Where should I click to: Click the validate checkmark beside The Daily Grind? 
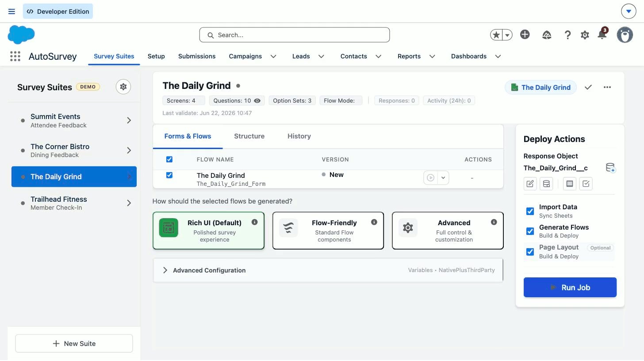(x=588, y=87)
